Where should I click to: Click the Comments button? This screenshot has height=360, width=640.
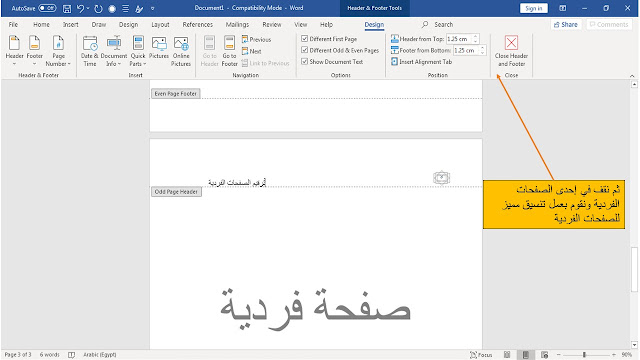pos(609,24)
